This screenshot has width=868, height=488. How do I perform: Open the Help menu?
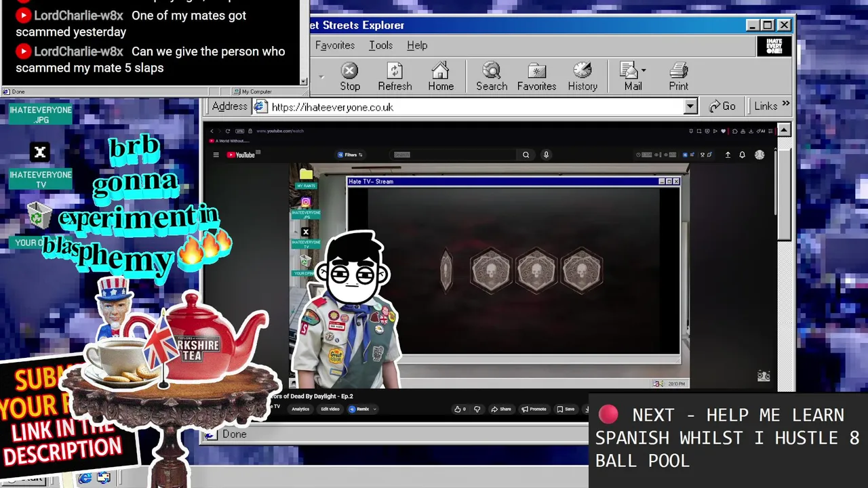pyautogui.click(x=417, y=45)
